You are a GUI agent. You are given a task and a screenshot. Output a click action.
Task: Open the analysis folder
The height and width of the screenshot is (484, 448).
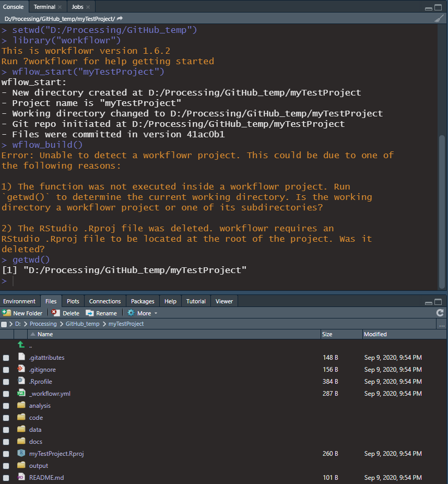click(x=40, y=405)
